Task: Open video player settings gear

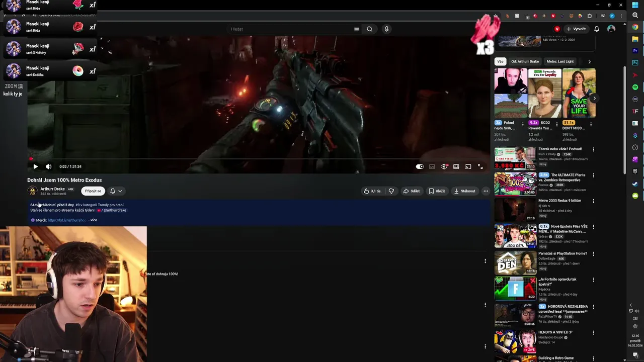Action: (444, 166)
